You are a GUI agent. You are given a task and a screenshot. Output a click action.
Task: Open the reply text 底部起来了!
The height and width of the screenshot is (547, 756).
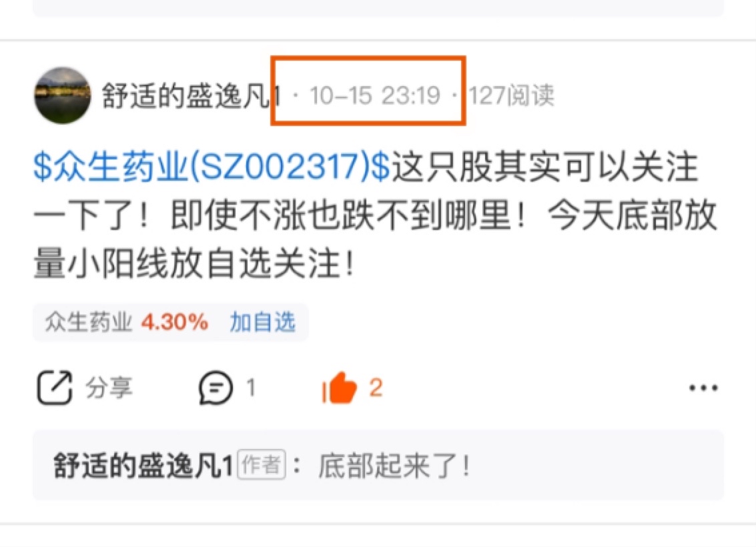[394, 466]
